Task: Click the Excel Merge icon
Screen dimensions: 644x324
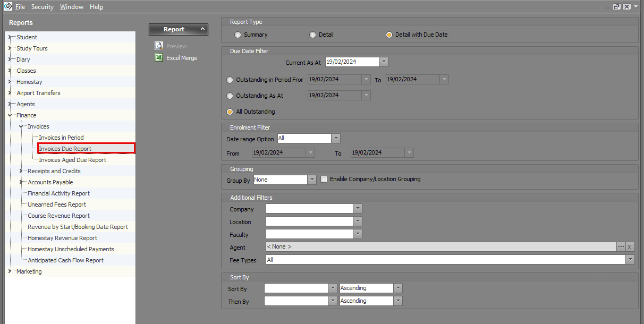Action: (x=158, y=58)
